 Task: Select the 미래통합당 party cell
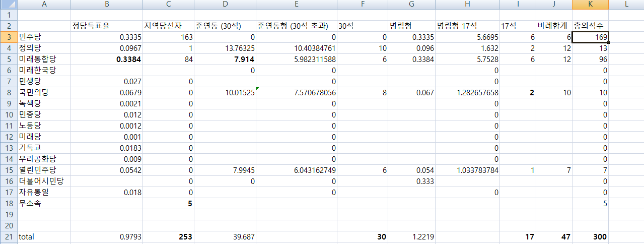click(x=44, y=59)
